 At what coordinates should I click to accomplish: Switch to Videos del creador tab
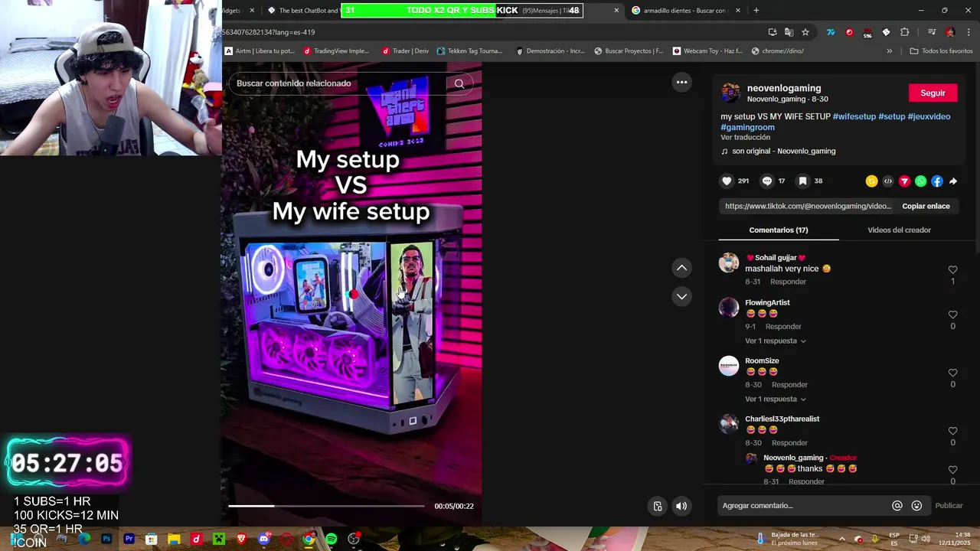click(899, 230)
